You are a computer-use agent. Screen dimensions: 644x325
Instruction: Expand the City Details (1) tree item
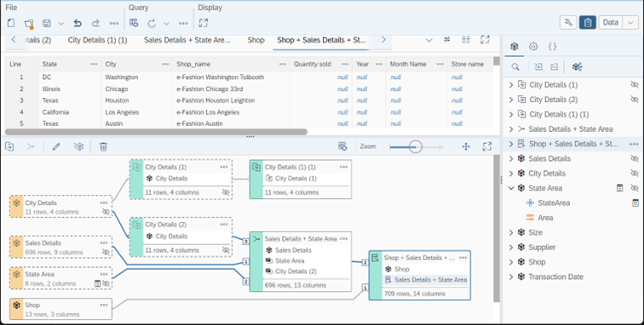(x=511, y=85)
